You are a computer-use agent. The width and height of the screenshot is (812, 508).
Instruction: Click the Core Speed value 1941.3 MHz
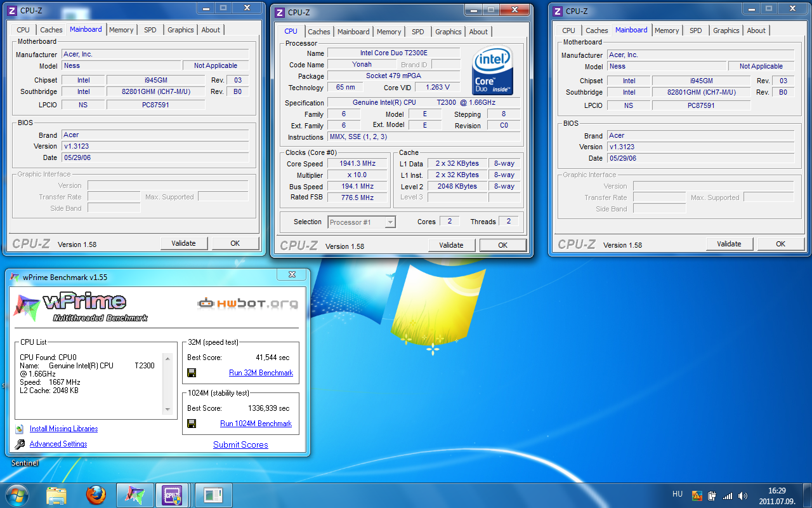[358, 164]
